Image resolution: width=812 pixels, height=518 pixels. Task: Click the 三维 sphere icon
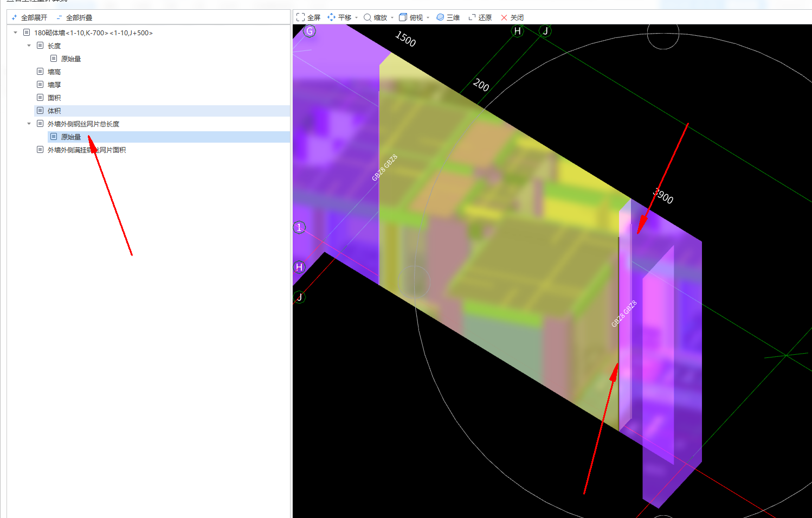[x=440, y=17]
